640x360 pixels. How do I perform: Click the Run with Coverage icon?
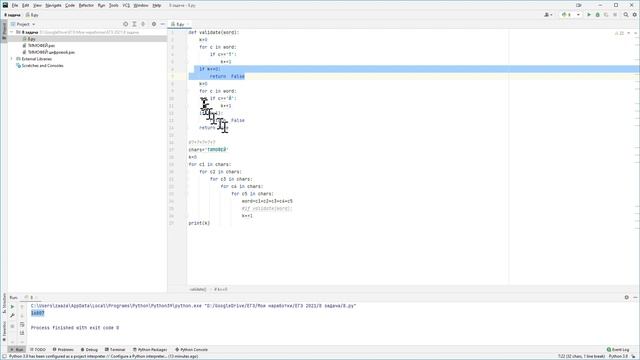coord(606,15)
